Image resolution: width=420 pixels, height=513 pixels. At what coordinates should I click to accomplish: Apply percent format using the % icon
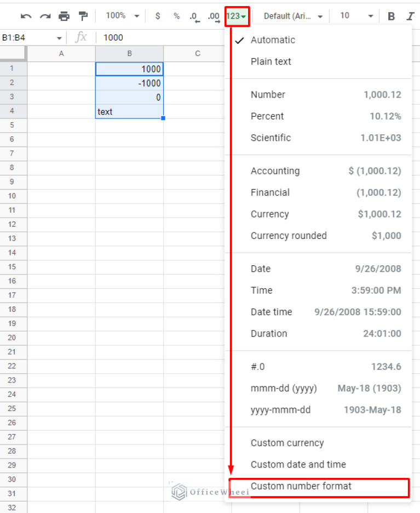176,16
